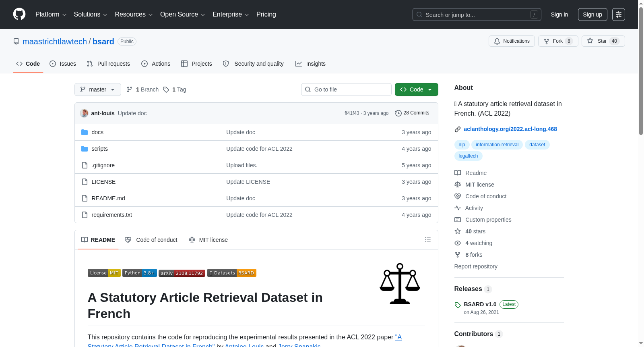View the 28 Commits history

[412, 113]
